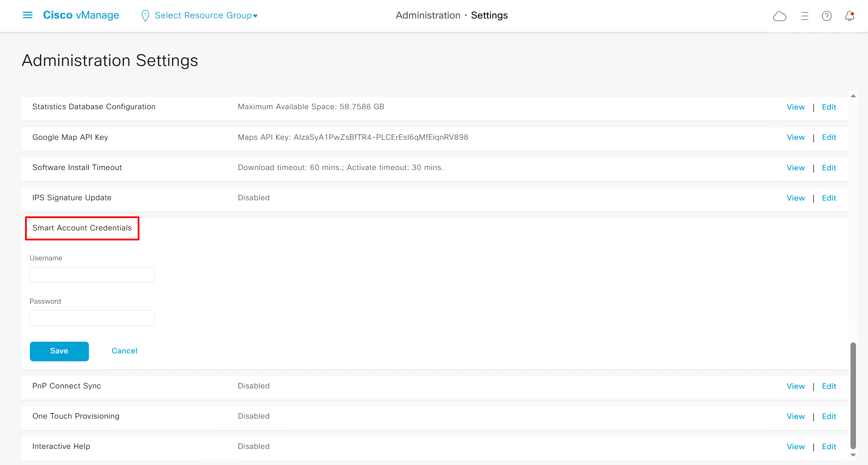View Statistics Database Configuration
The height and width of the screenshot is (465, 868).
click(x=796, y=107)
